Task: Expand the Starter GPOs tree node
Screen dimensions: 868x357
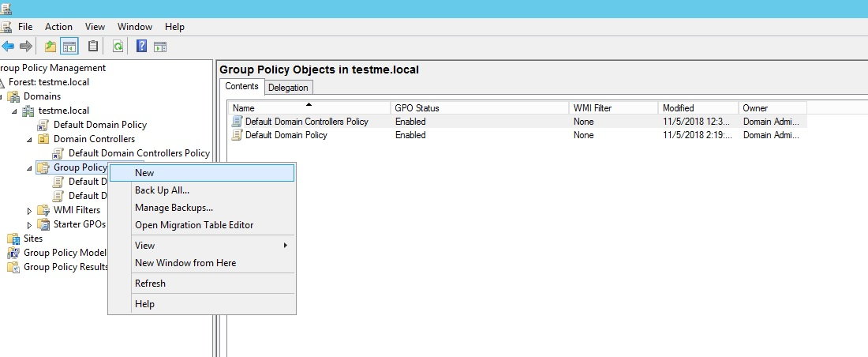Action: pyautogui.click(x=30, y=224)
